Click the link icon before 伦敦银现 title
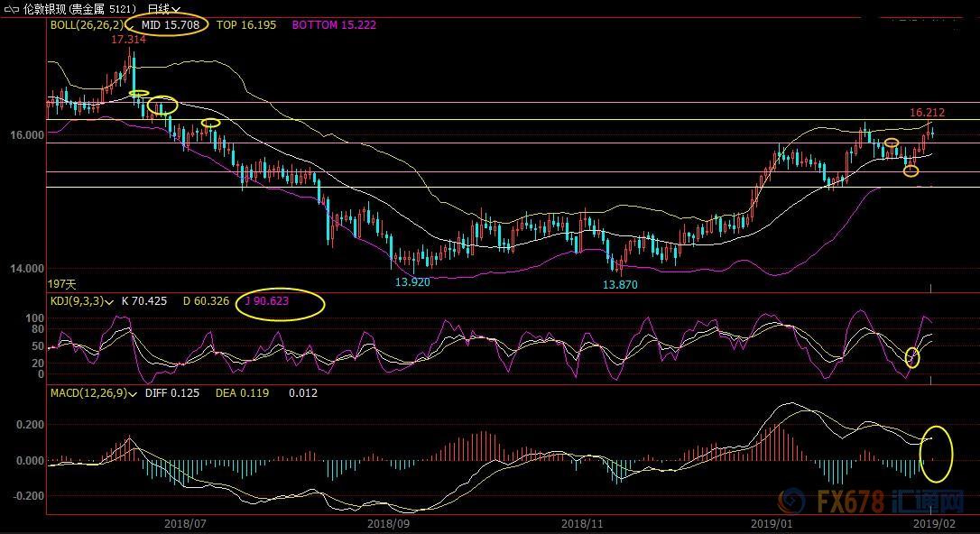The image size is (980, 534). click(9, 8)
